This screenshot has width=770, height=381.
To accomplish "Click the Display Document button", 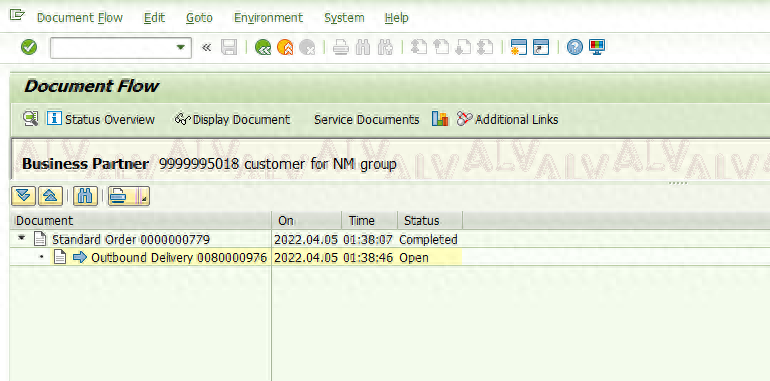I will tap(232, 119).
